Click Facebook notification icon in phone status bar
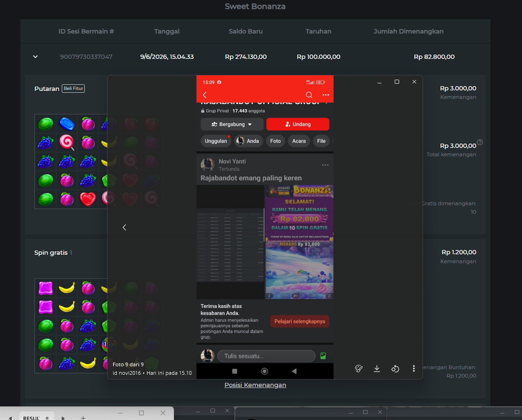The height and width of the screenshot is (420, 522). click(219, 82)
